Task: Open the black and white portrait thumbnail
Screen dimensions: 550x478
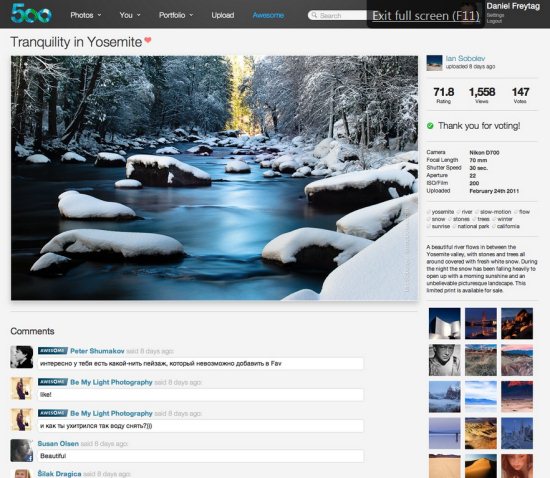Action: (444, 360)
